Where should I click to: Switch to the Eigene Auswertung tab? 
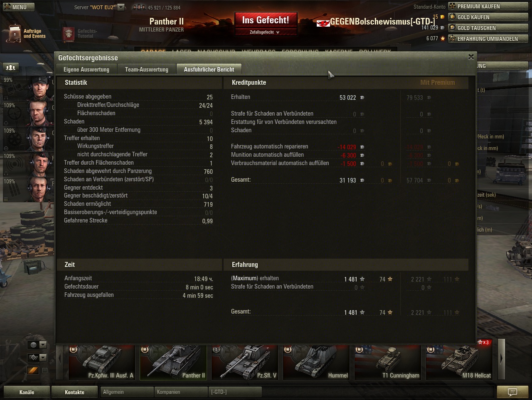pos(86,69)
